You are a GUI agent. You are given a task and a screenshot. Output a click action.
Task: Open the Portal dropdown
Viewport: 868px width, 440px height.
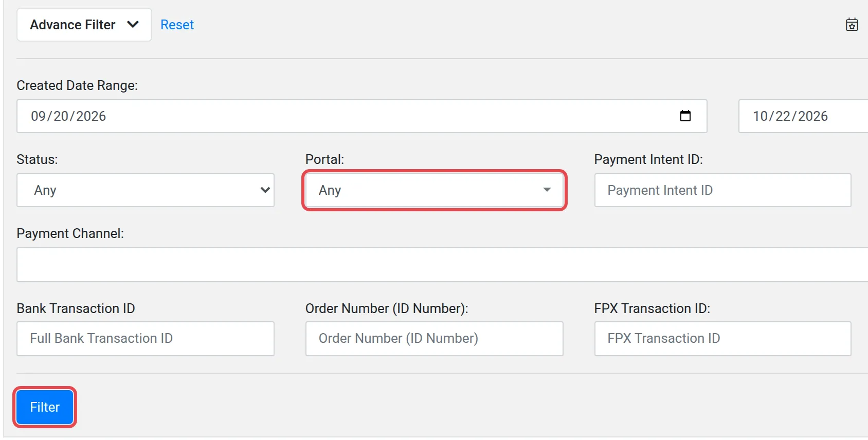(x=435, y=190)
